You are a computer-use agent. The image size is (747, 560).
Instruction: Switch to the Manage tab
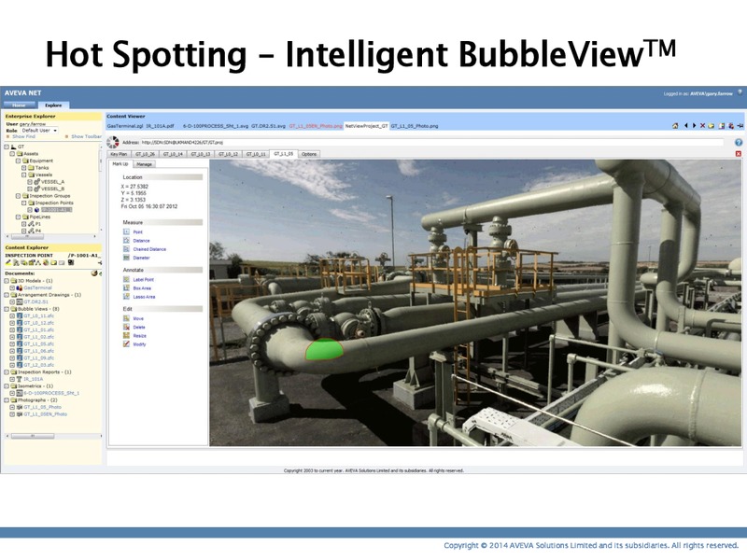click(144, 164)
